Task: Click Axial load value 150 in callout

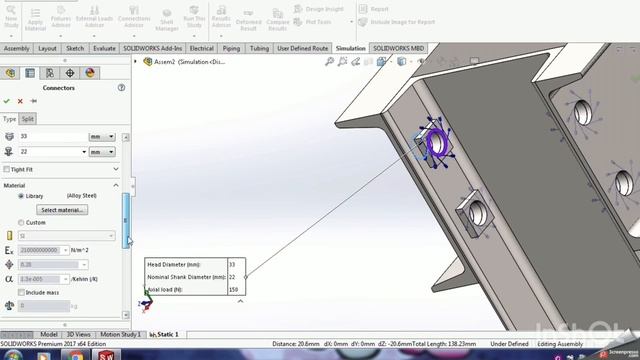Action: (233, 289)
